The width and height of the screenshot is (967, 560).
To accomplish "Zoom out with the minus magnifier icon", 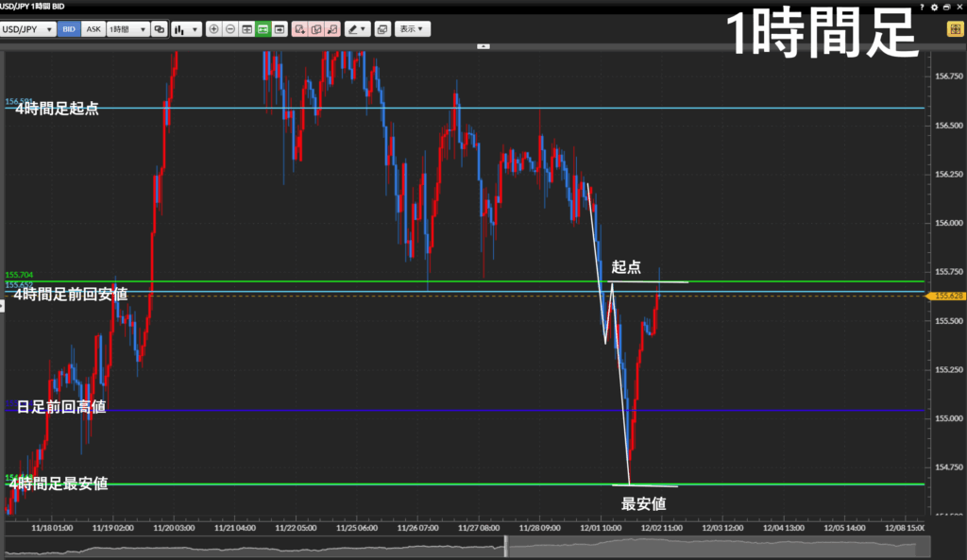I will 229,29.
